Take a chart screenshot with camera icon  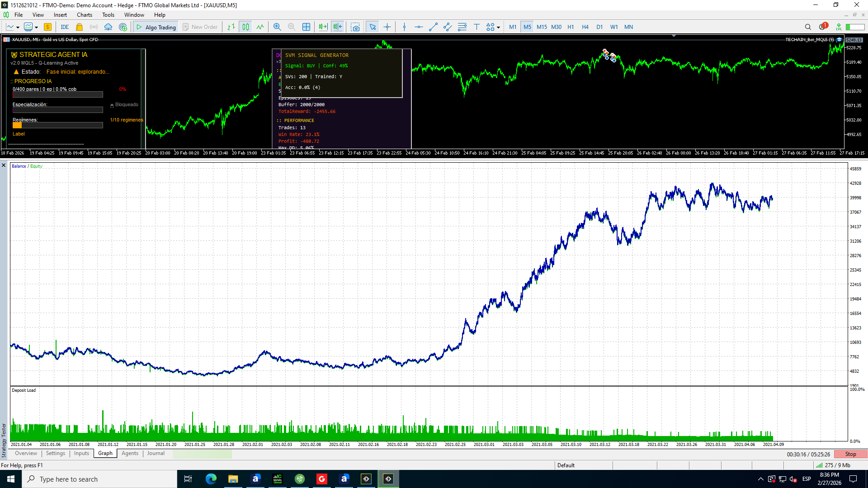click(x=356, y=27)
